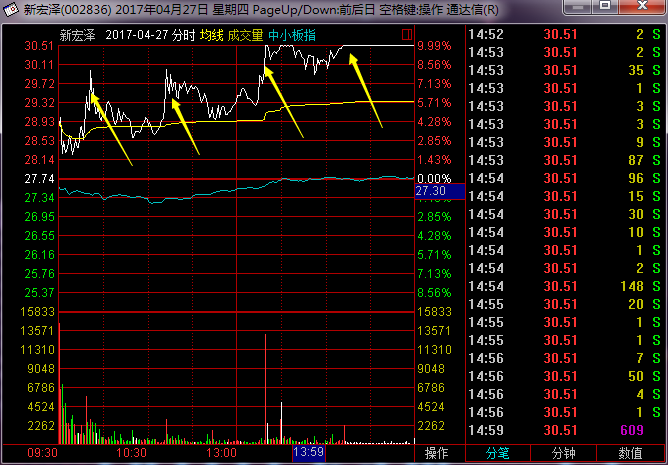Click the green 27.34 price axis label
This screenshot has height=465, width=668.
[39, 198]
